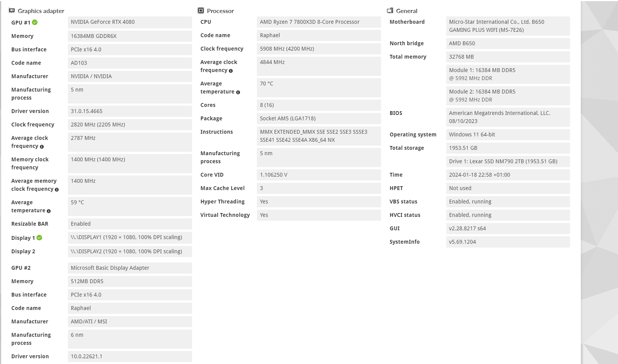Click the Microsoft Basic Display Adapter value
This screenshot has width=618, height=364.
coord(130,268)
